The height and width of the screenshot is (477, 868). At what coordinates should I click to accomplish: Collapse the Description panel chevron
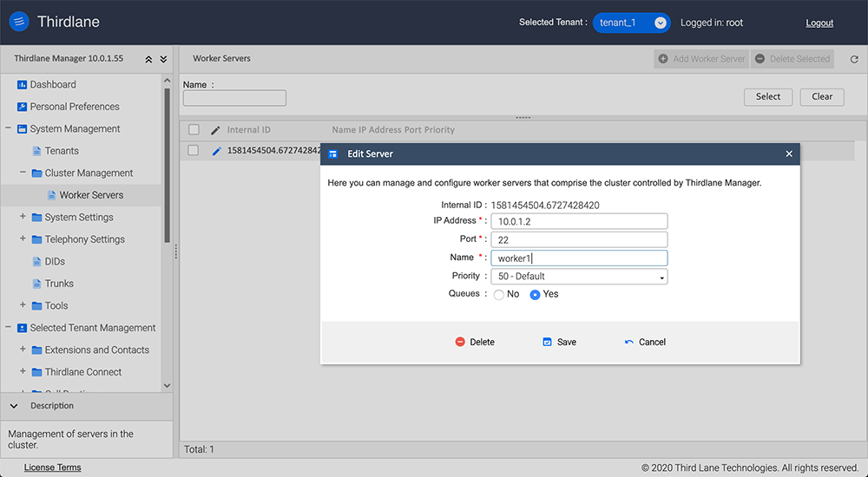(x=14, y=406)
